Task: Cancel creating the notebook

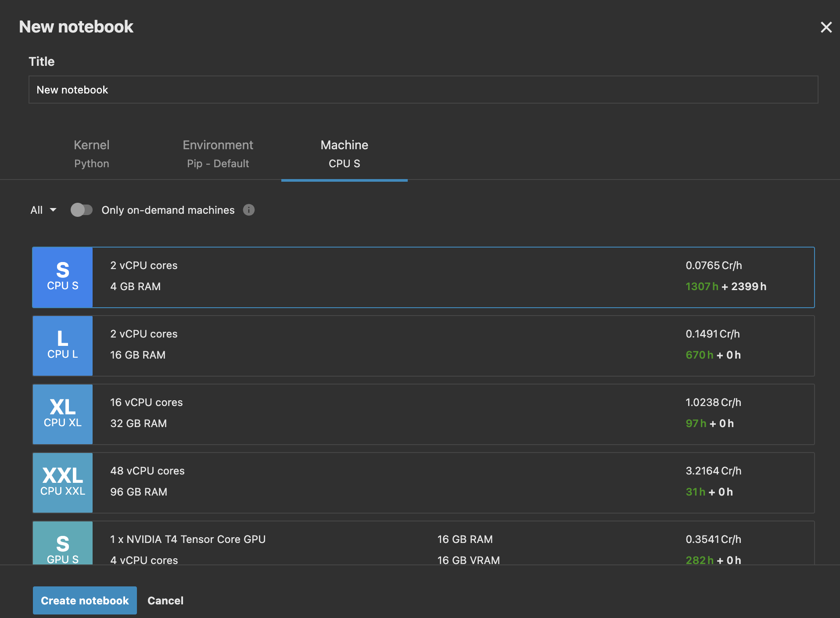Action: coord(165,600)
